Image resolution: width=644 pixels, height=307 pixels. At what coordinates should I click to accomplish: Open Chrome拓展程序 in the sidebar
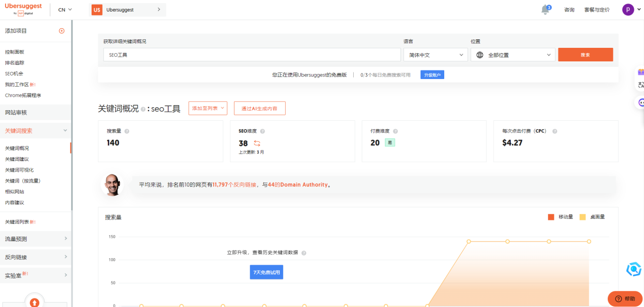pos(23,95)
